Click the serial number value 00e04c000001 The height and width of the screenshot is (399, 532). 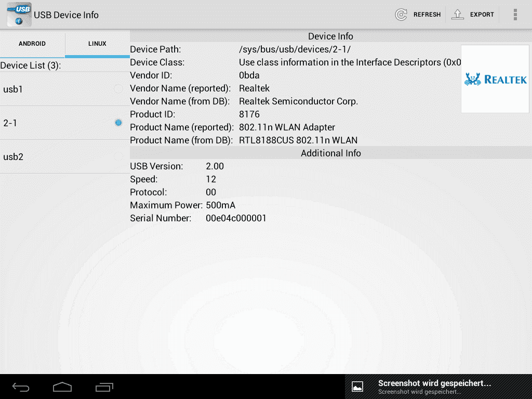[236, 218]
